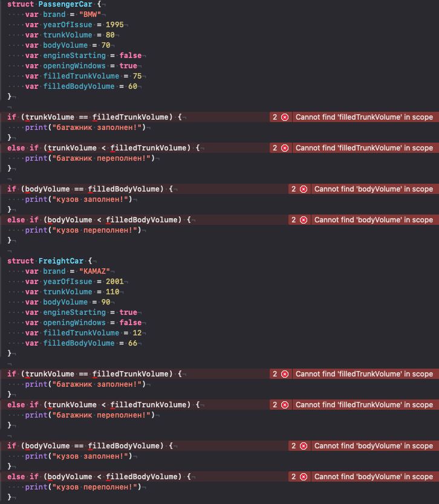439x504 pixels.
Task: Click the 'var filledBodyVolume = 60' line
Action: [x=81, y=86]
